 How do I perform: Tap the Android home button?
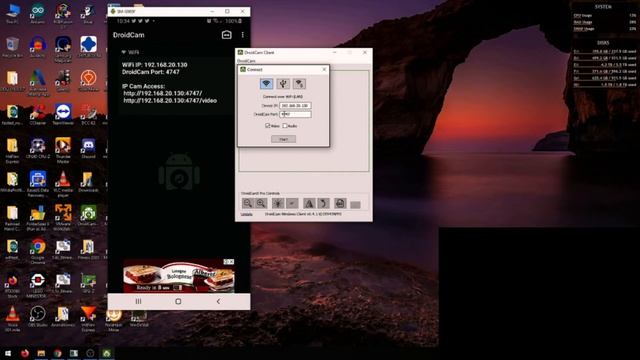pyautogui.click(x=178, y=301)
